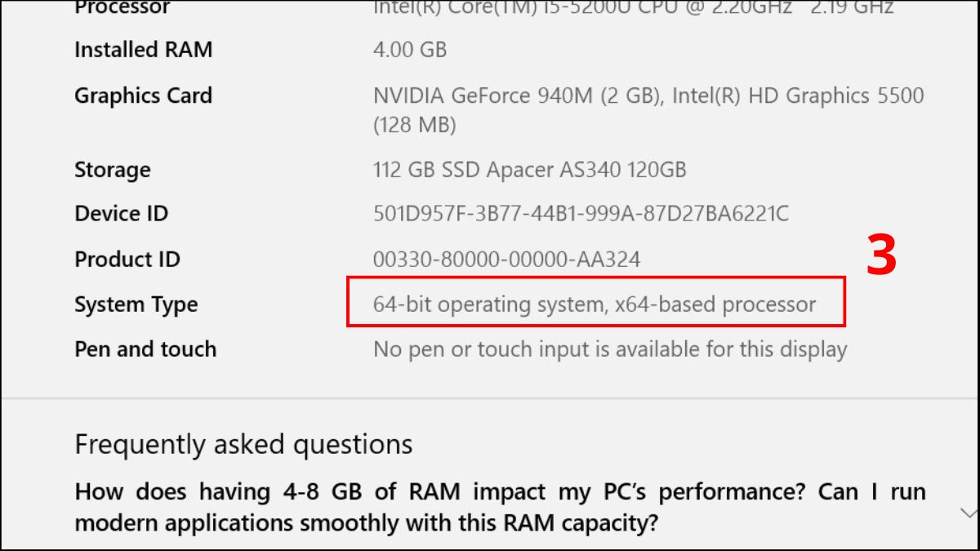Click the Installed RAM label
The image size is (980, 551).
tap(143, 50)
